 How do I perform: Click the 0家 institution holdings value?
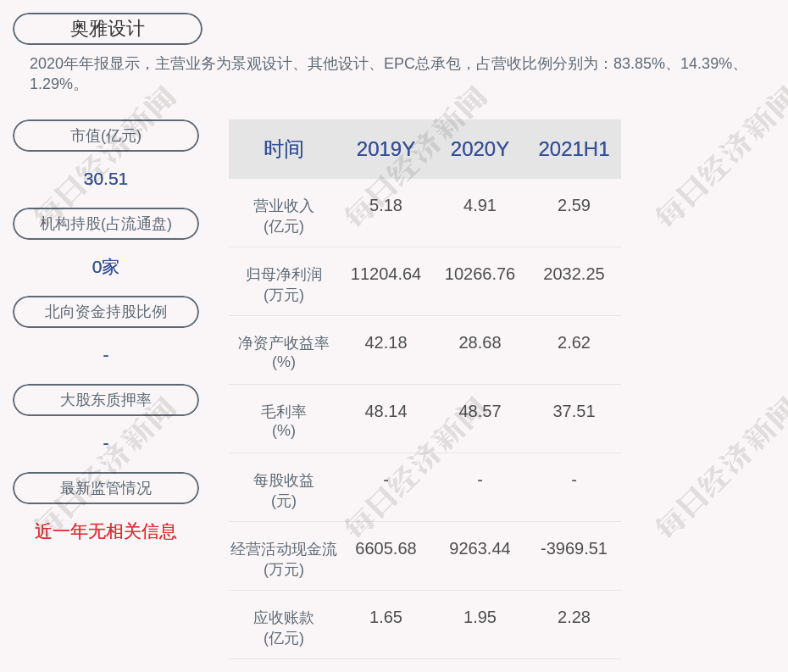(x=106, y=267)
